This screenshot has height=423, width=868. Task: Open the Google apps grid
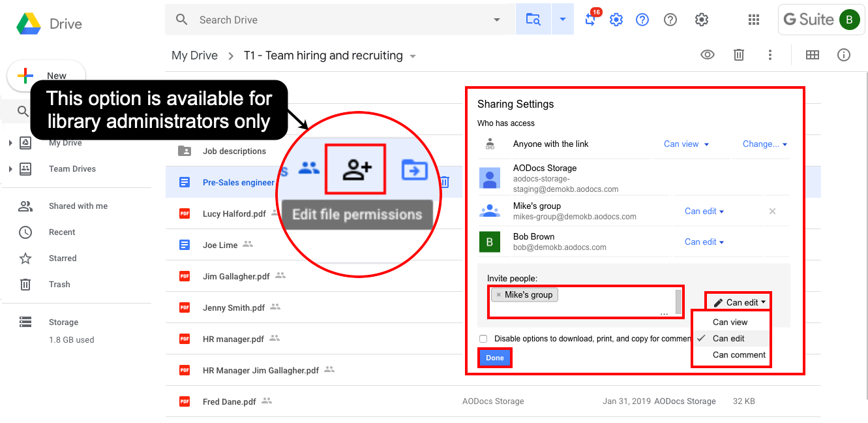coord(754,20)
